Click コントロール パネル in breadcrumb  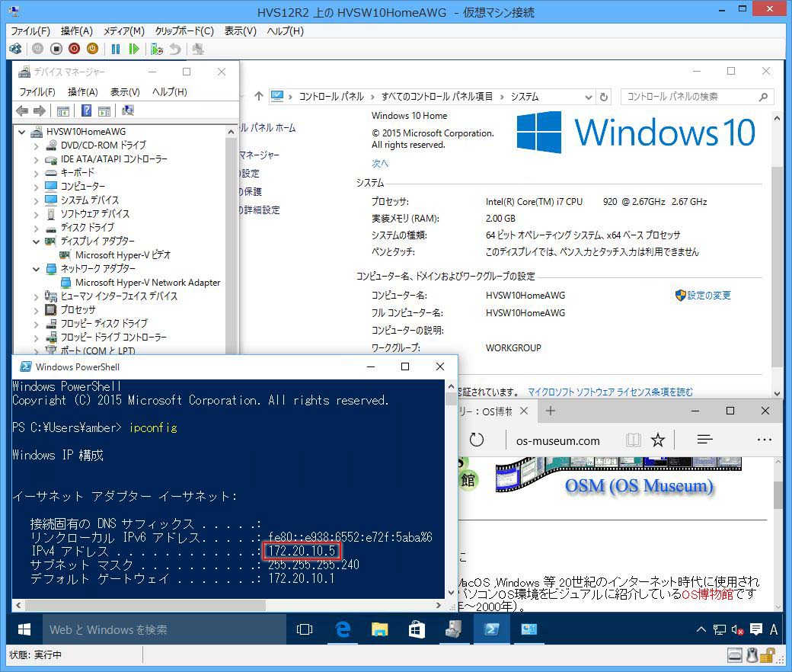coord(331,97)
